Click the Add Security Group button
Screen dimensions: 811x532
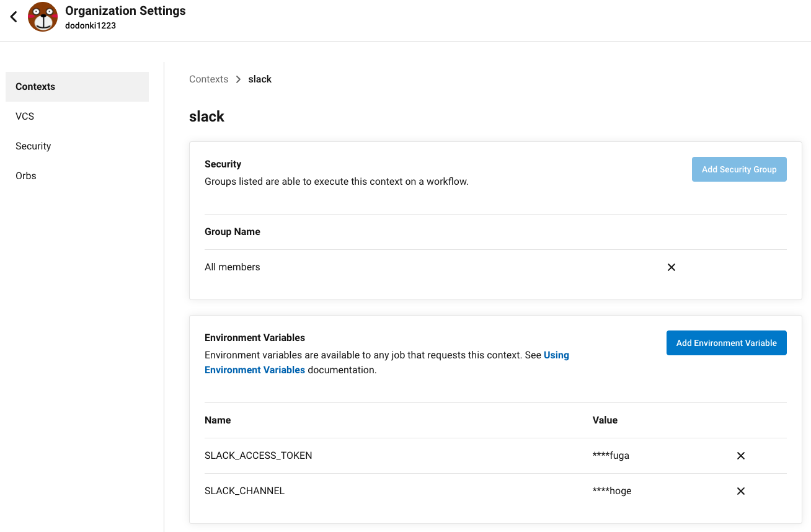pos(739,169)
